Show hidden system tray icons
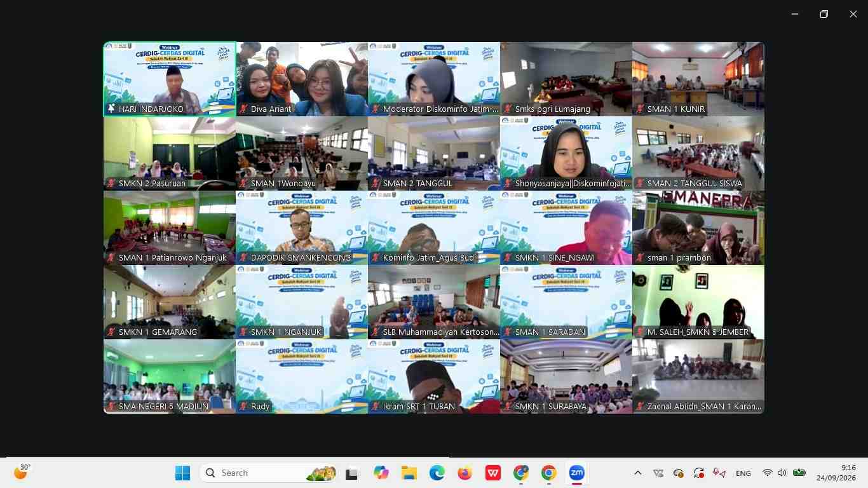This screenshot has width=868, height=488. coord(638,473)
